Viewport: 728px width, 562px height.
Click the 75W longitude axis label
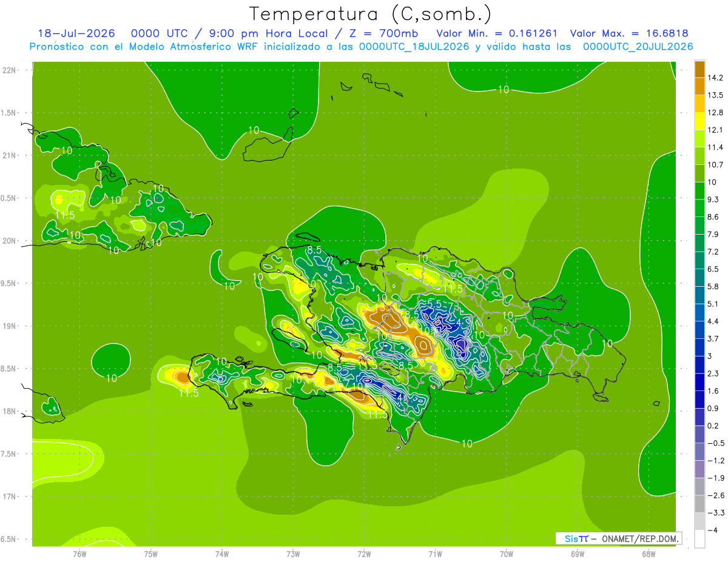[x=151, y=554]
